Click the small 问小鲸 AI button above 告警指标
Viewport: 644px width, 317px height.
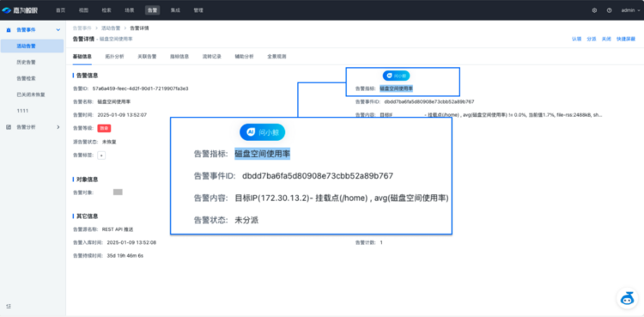397,76
